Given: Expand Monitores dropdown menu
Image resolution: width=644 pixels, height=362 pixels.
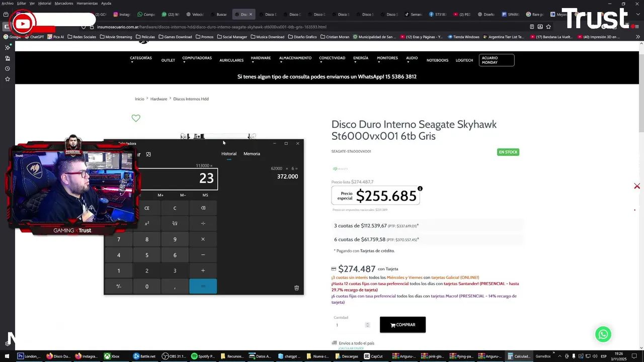Looking at the screenshot, I should [387, 60].
